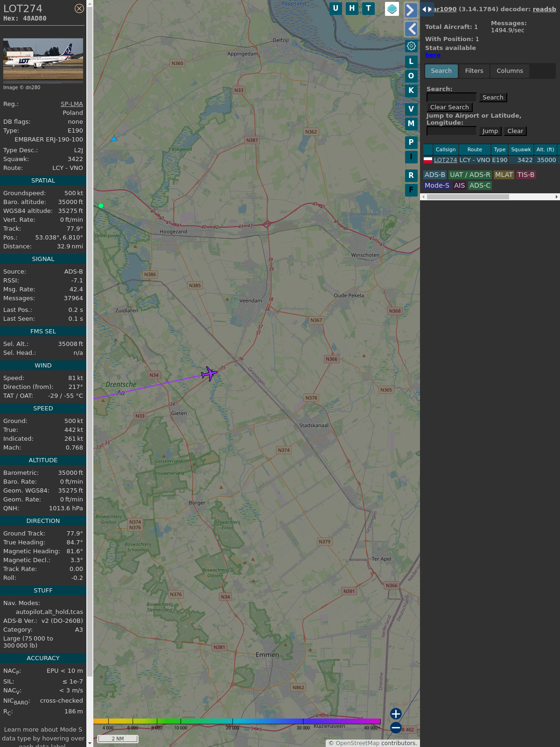Switch to the Search tab

[441, 71]
